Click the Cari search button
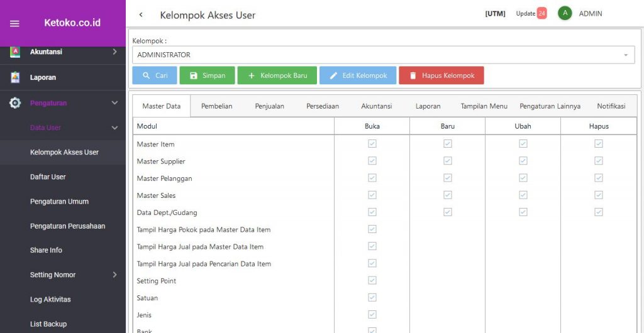 155,75
